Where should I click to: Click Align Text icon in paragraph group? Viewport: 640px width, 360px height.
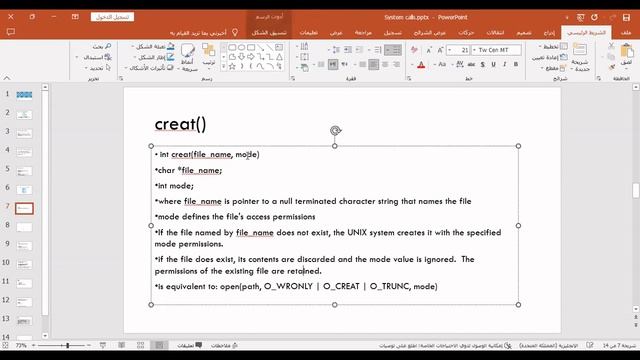(304, 57)
